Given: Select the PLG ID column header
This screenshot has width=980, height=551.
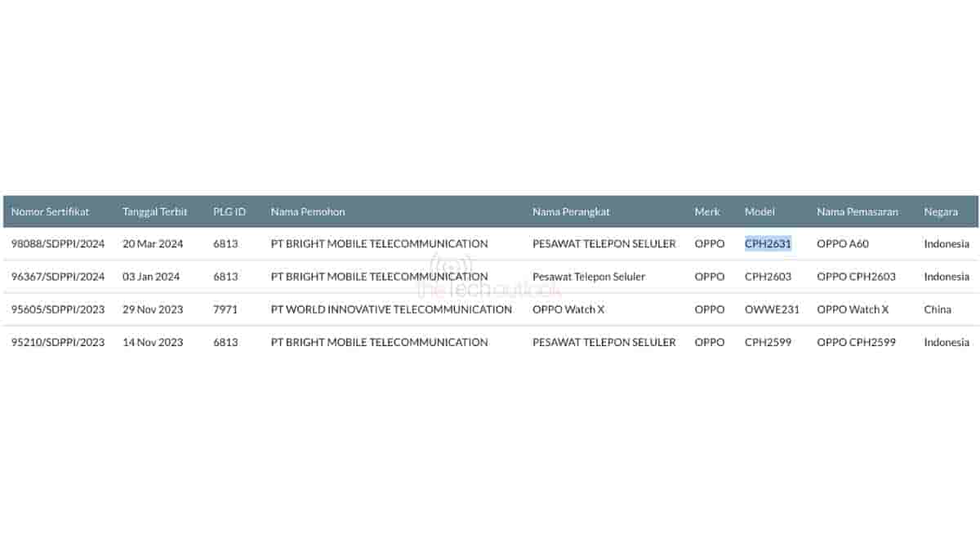Looking at the screenshot, I should click(229, 211).
